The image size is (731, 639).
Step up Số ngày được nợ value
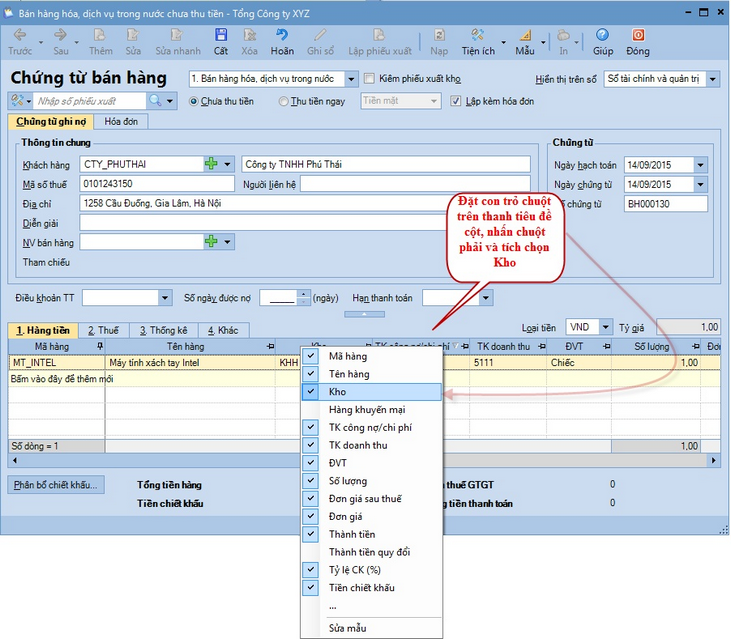coord(303,294)
